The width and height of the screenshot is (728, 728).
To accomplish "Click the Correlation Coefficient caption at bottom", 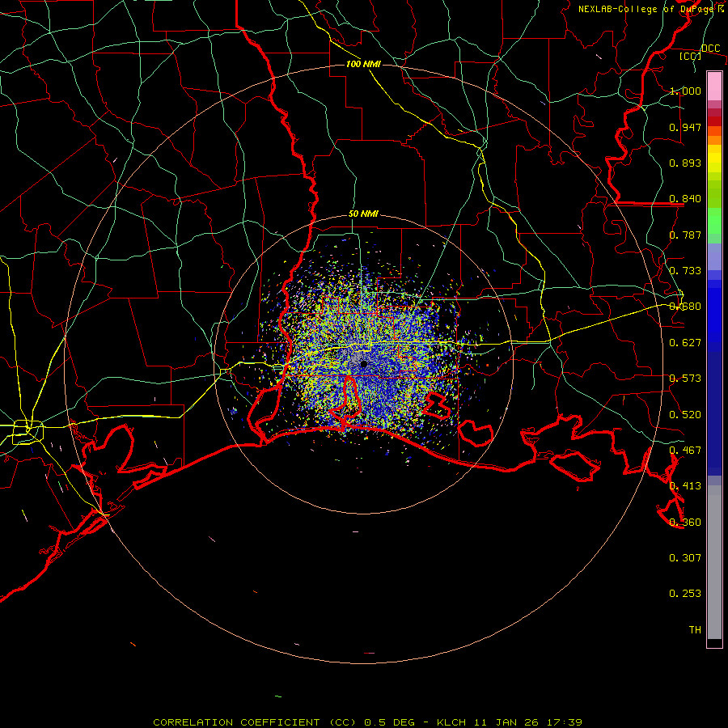I will (x=367, y=722).
